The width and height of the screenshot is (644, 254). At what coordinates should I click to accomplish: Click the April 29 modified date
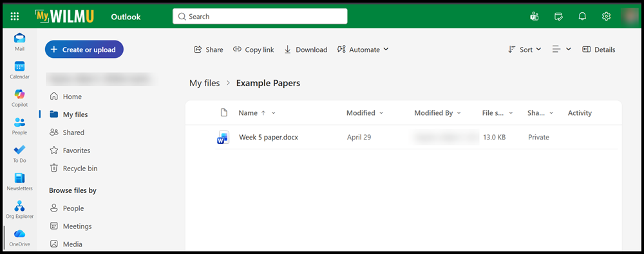[x=359, y=138]
